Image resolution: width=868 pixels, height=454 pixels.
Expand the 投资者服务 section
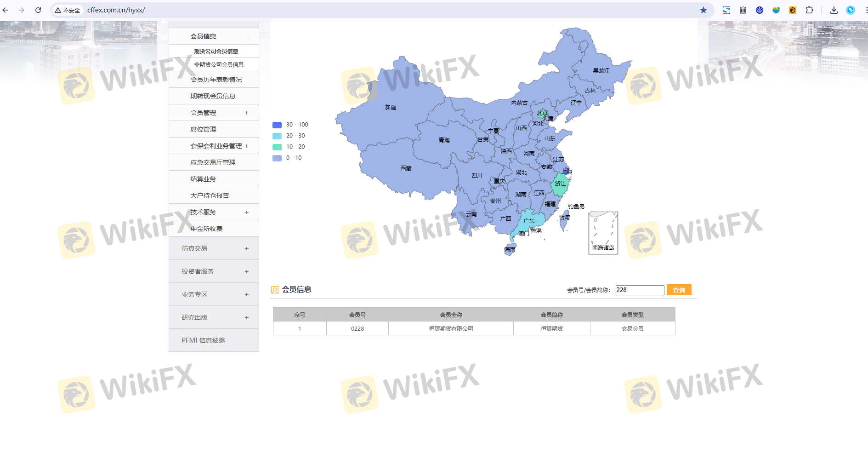[x=247, y=272]
